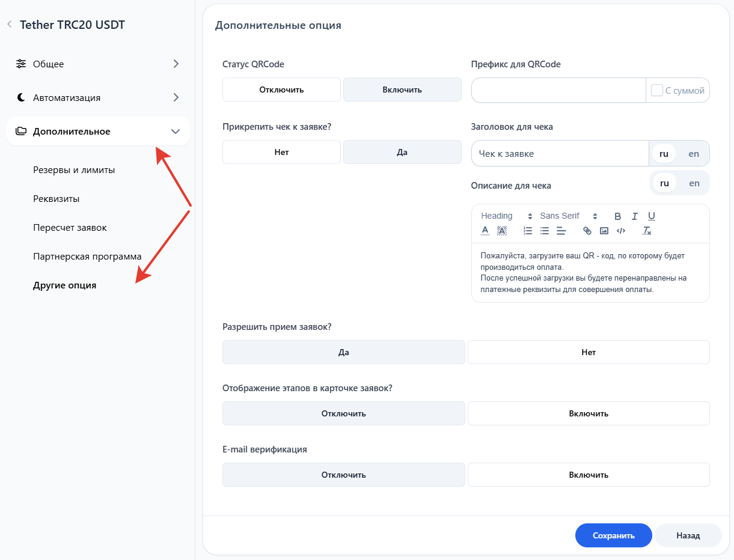Apply italic formatting in the editor toolbar
734x560 pixels.
[634, 216]
